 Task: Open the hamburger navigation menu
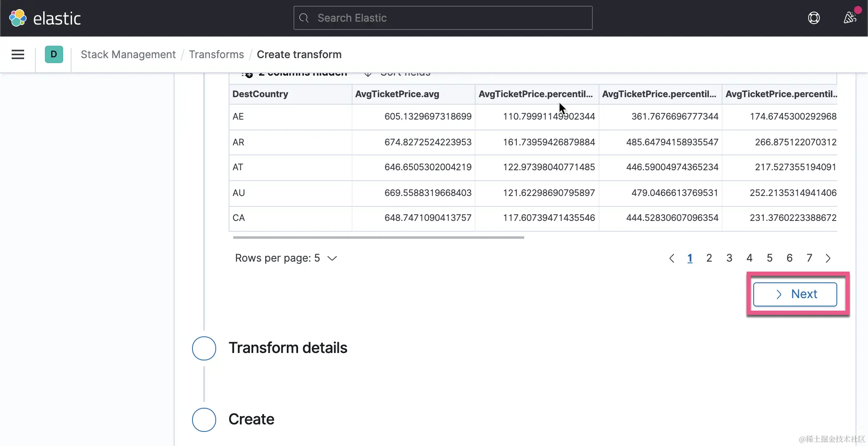coord(18,54)
